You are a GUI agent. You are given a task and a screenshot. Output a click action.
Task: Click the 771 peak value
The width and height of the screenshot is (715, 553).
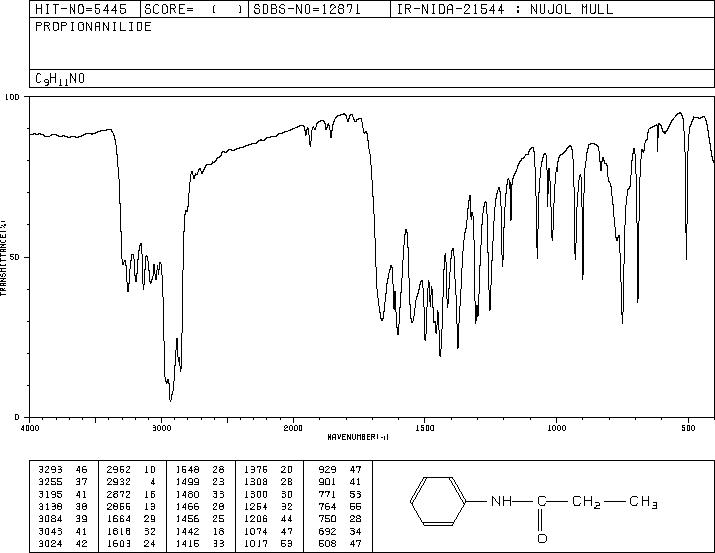click(x=327, y=495)
